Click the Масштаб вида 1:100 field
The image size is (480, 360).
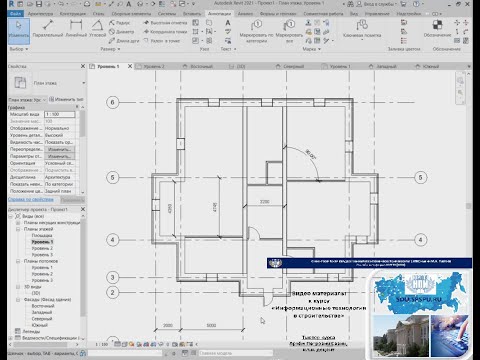coord(60,114)
